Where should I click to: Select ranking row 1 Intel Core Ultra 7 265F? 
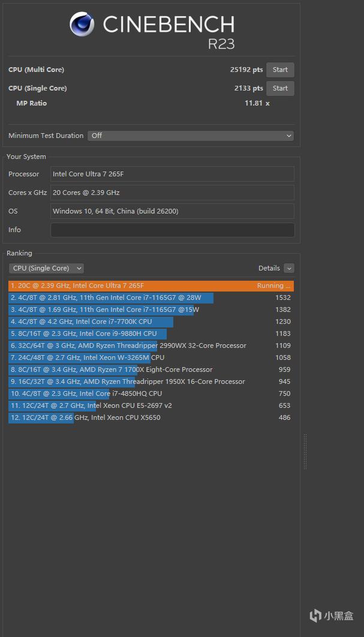coord(151,286)
